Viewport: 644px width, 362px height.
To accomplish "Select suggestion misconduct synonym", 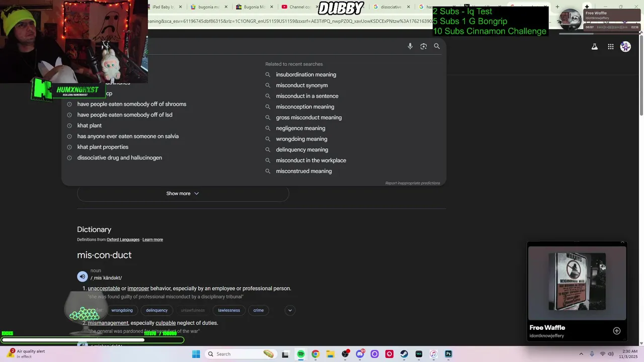I will tap(302, 85).
